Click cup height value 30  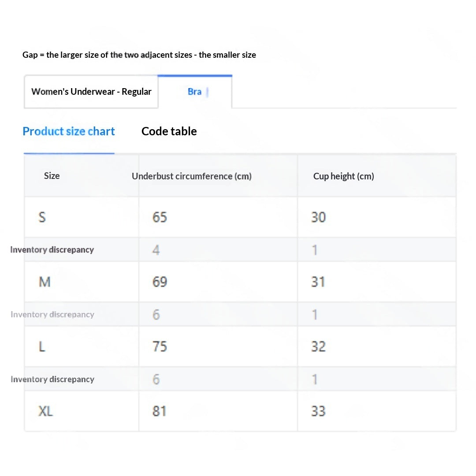tap(319, 217)
